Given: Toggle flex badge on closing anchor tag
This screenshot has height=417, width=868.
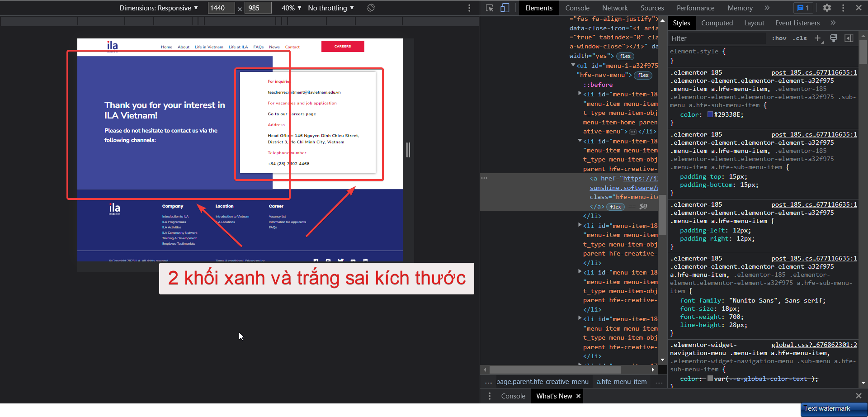Looking at the screenshot, I should click(615, 207).
